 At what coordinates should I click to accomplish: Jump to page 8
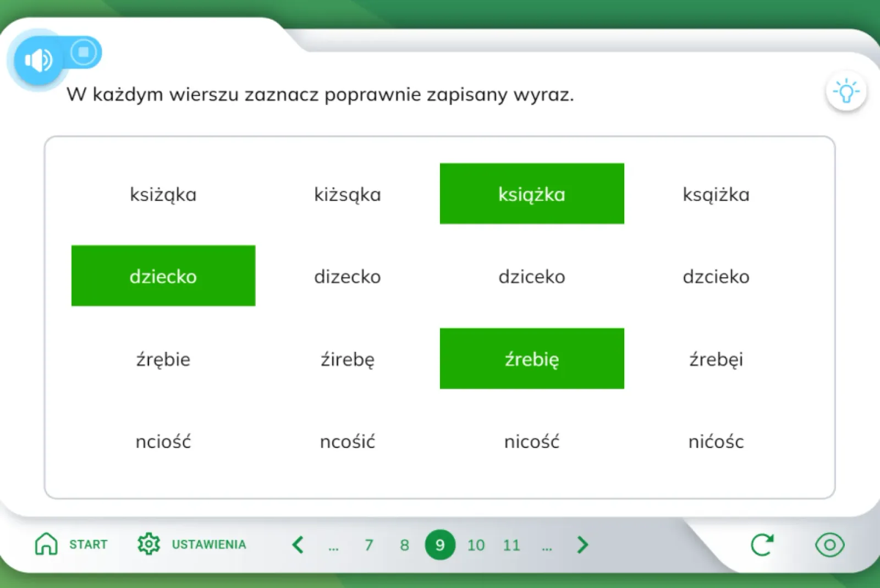click(x=404, y=545)
